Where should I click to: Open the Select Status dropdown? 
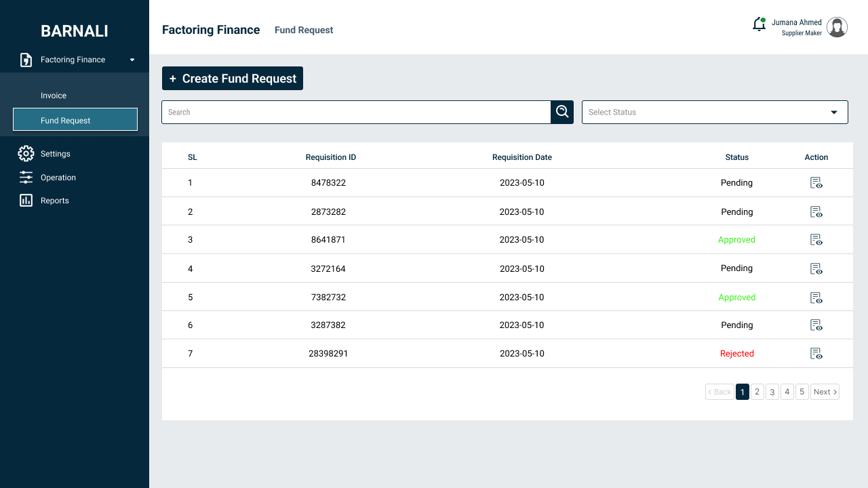(715, 112)
